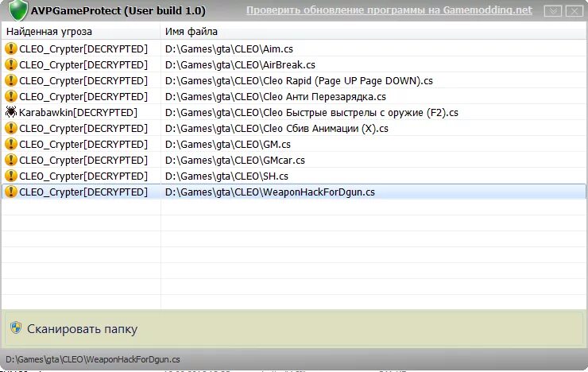Sort by Имя файла column header

(373, 32)
